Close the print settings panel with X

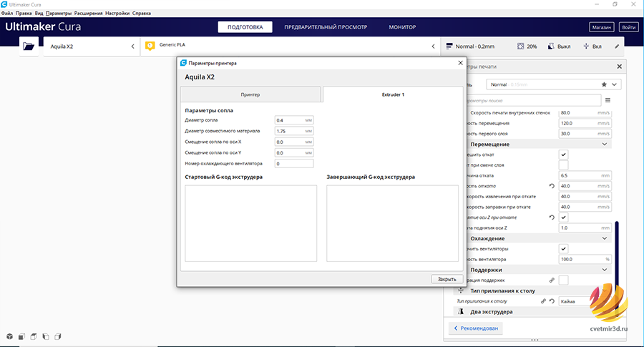620,67
